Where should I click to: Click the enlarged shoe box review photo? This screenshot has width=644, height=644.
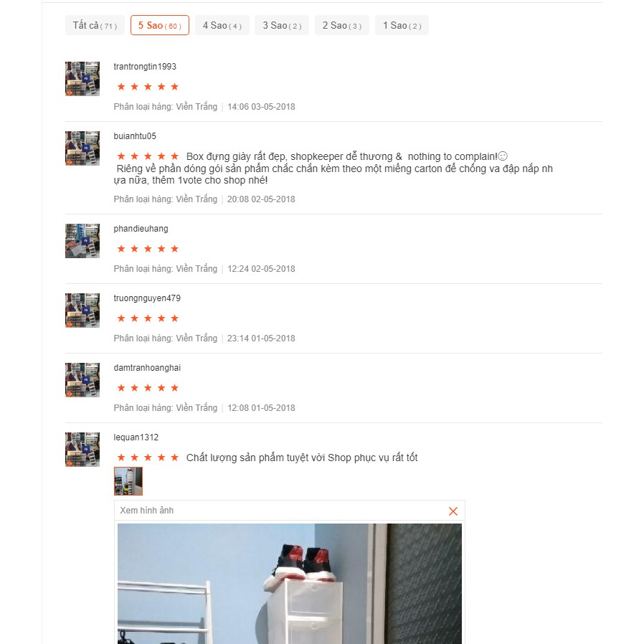tap(290, 584)
